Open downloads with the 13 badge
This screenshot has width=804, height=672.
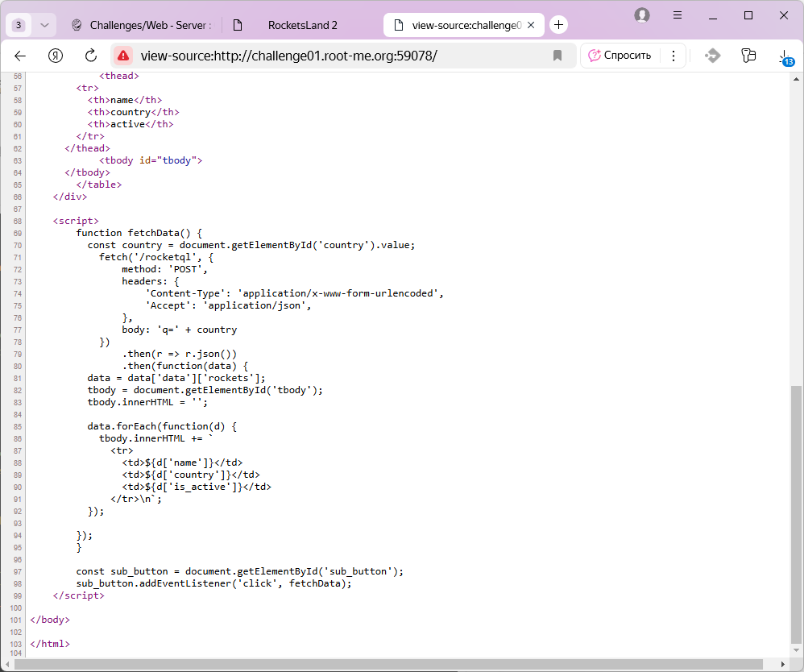pyautogui.click(x=785, y=57)
